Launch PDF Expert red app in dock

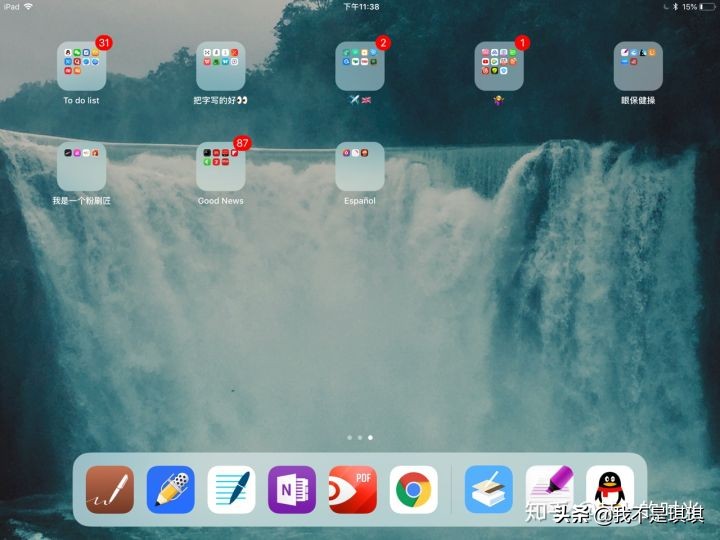(x=353, y=489)
